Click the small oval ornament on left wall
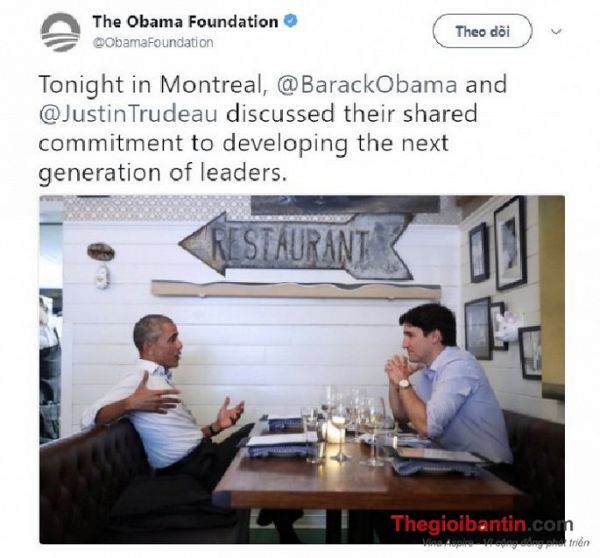This screenshot has width=600, height=558. pyautogui.click(x=101, y=251)
